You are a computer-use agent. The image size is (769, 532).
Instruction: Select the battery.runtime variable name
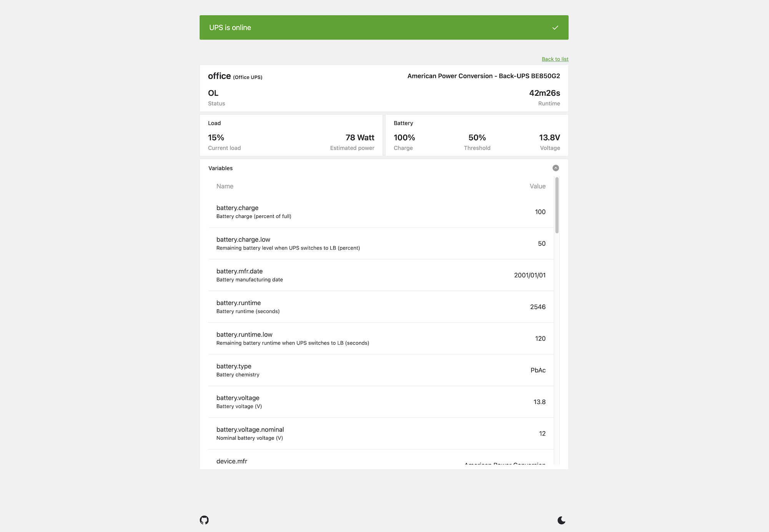coord(238,303)
